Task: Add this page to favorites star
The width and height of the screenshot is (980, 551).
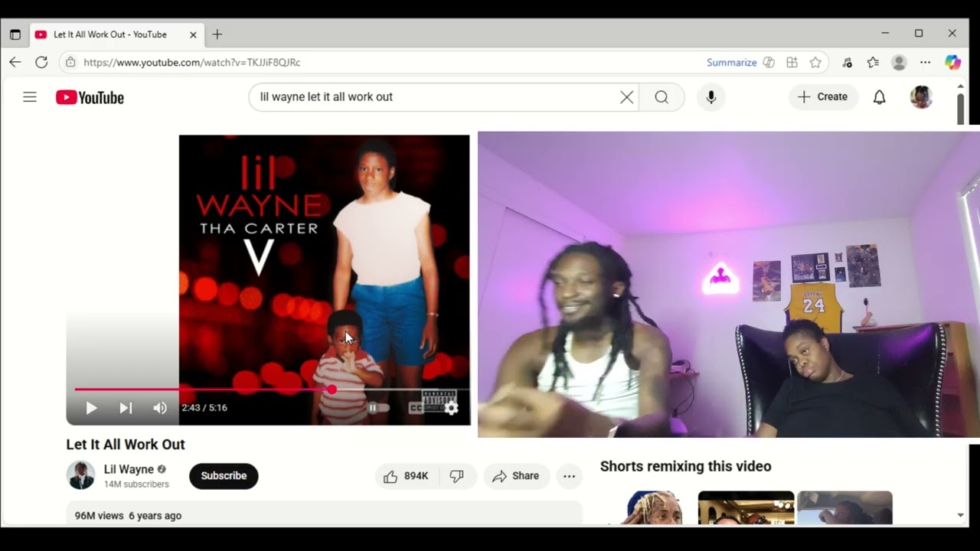Action: coord(815,63)
